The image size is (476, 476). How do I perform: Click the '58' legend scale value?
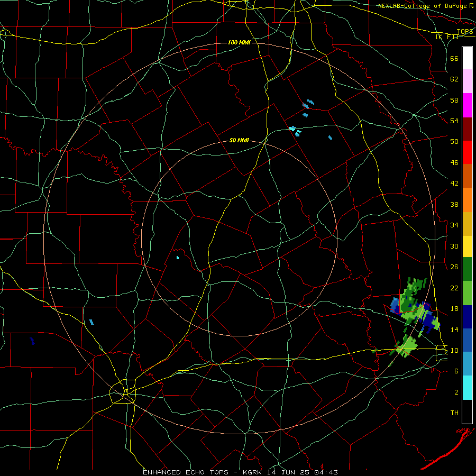(454, 100)
